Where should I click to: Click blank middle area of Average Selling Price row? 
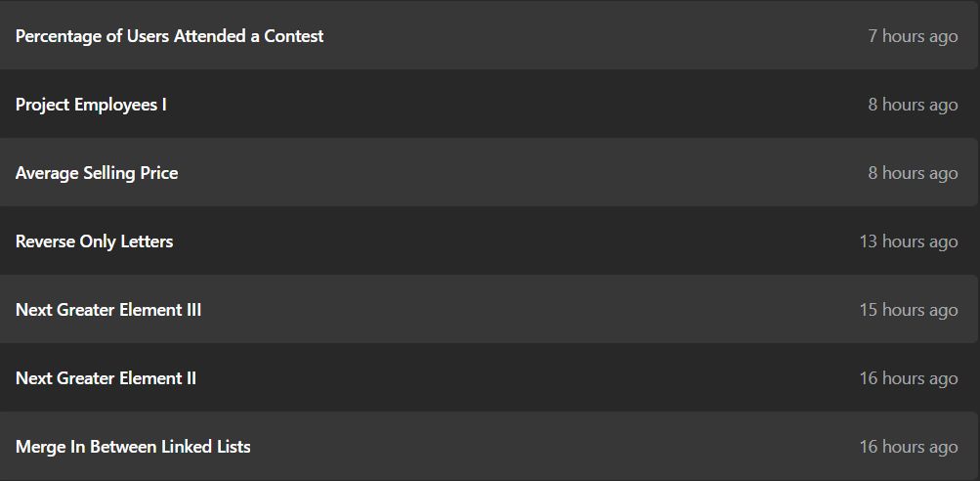500,172
